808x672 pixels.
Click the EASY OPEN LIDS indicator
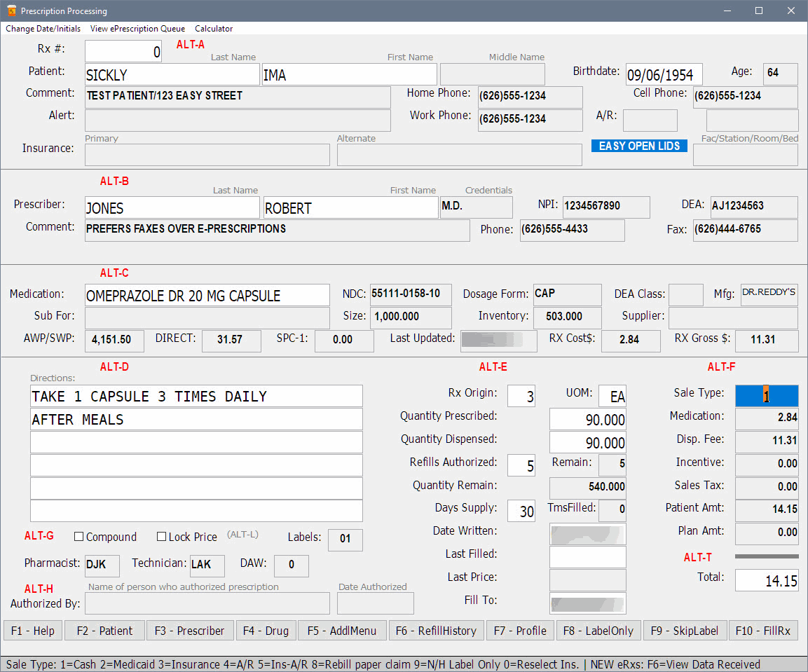click(x=639, y=146)
